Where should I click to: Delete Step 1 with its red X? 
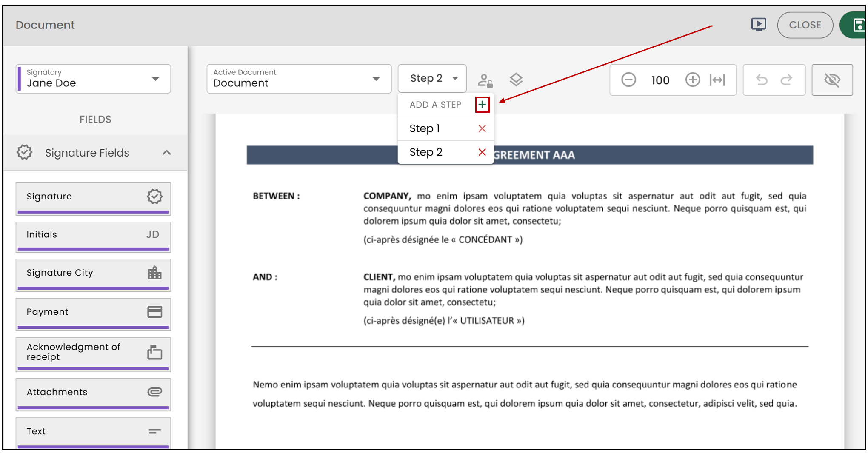click(x=482, y=128)
